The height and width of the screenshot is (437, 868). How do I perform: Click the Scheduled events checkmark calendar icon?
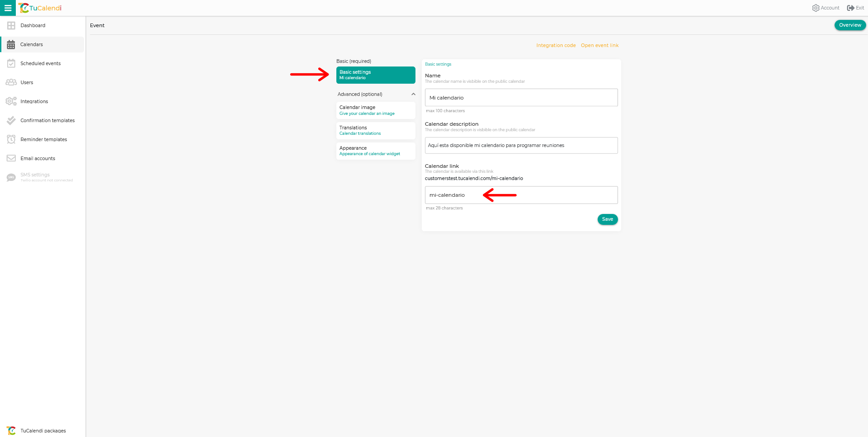coord(11,63)
